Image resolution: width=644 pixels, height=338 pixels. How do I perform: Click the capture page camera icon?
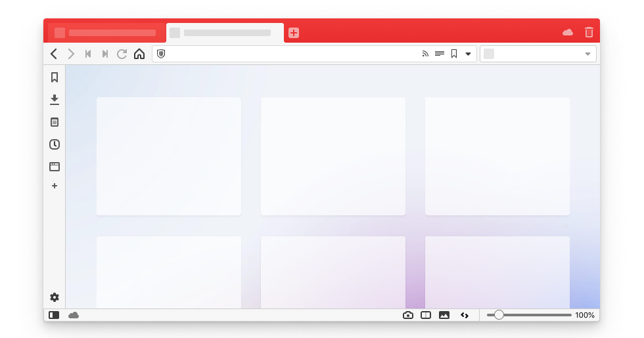pos(408,315)
